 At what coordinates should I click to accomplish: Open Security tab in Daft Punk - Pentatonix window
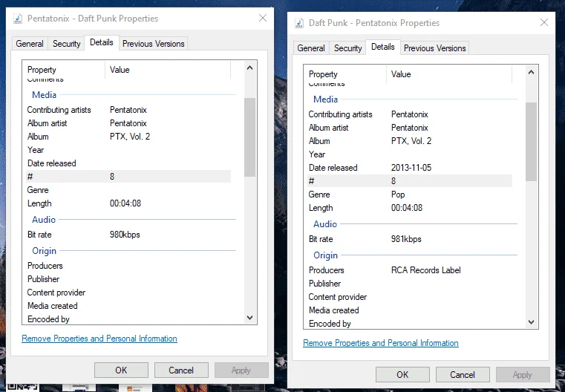(347, 48)
